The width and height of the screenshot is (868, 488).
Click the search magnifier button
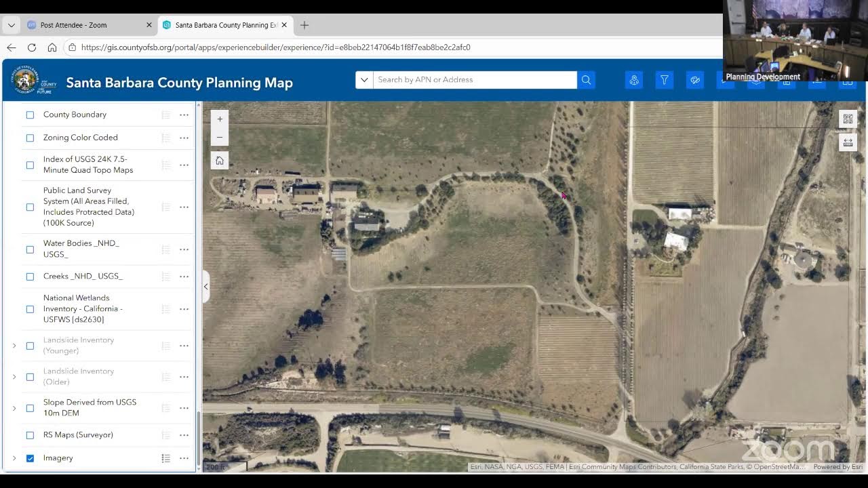click(586, 80)
